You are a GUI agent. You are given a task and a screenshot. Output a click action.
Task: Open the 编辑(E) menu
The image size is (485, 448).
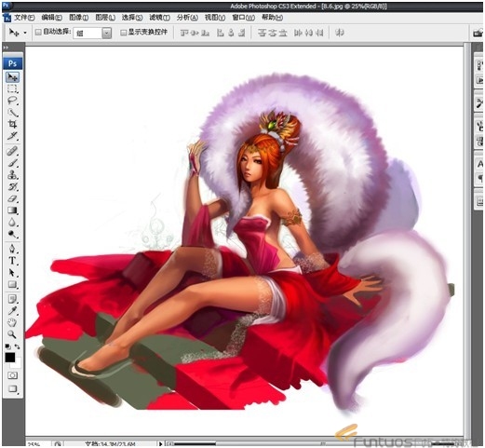point(52,18)
